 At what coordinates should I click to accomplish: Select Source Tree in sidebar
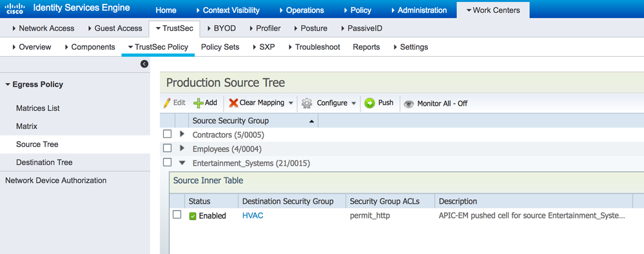tap(37, 144)
